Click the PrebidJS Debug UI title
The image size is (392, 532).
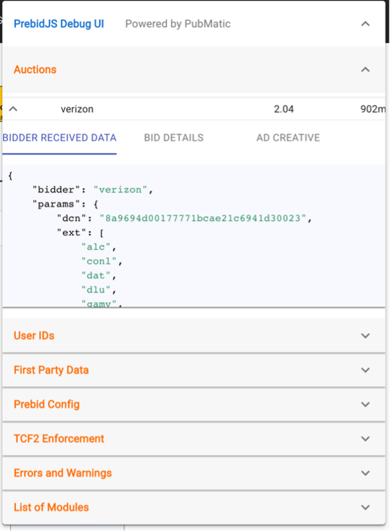(59, 24)
